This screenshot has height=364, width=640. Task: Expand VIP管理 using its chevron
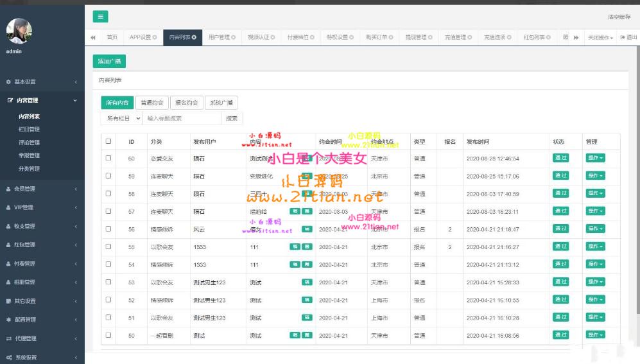point(76,207)
